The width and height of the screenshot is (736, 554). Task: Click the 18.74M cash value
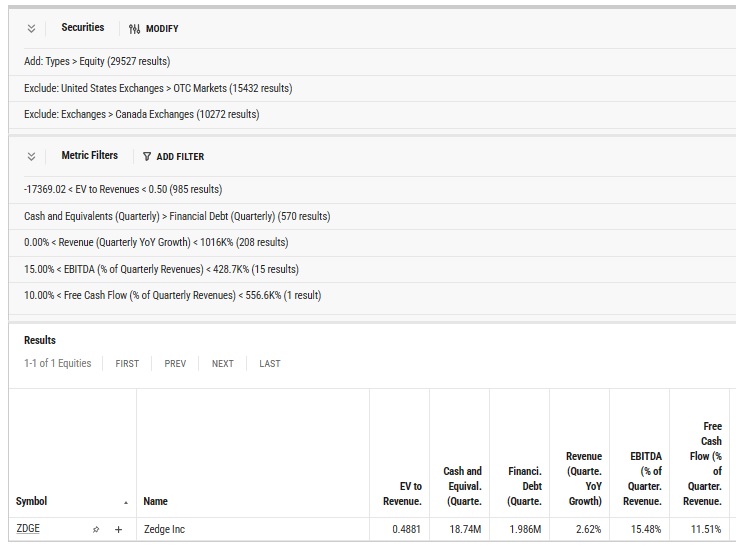[x=465, y=530]
